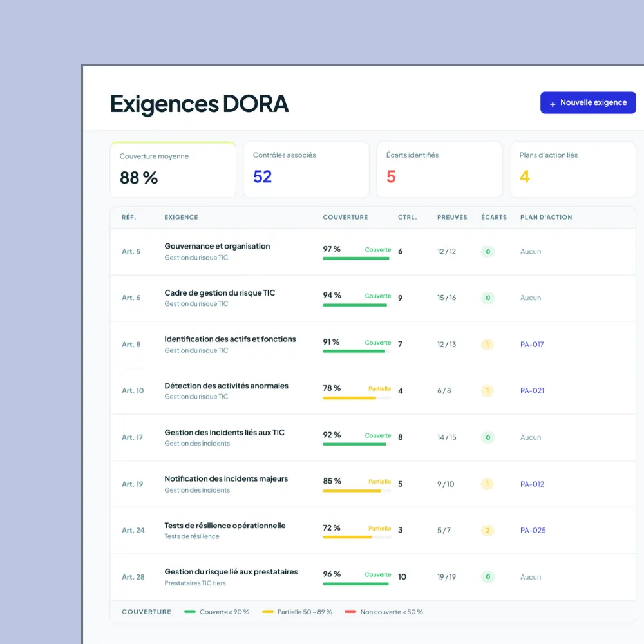The height and width of the screenshot is (644, 644).
Task: Click the plus icon in Nouvelle exigence
Action: [553, 104]
